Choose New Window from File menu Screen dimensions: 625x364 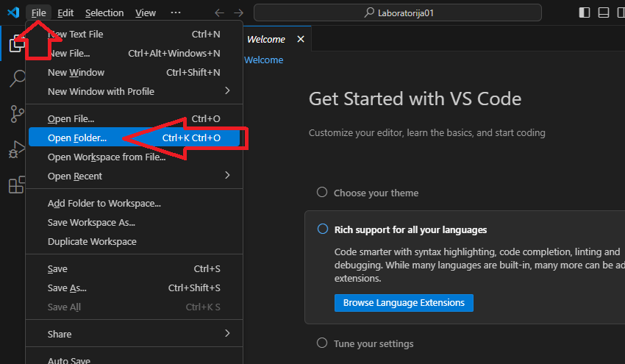pyautogui.click(x=134, y=73)
